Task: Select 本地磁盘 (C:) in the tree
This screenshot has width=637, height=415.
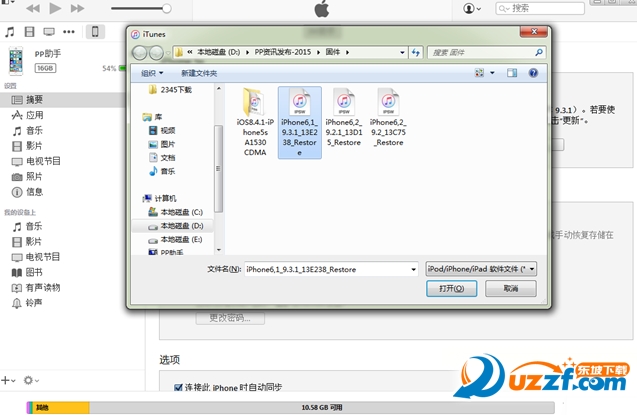Action: pyautogui.click(x=176, y=212)
